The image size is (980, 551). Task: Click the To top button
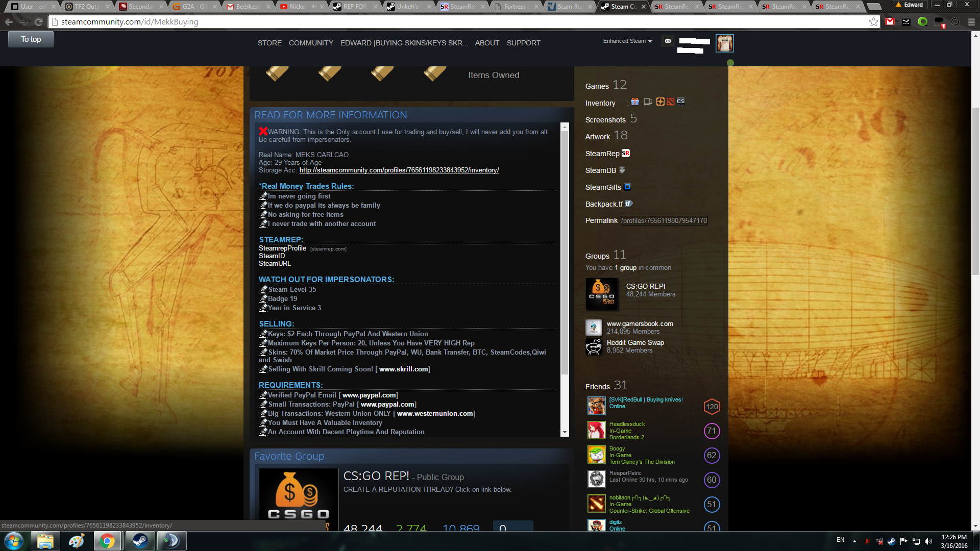[31, 39]
